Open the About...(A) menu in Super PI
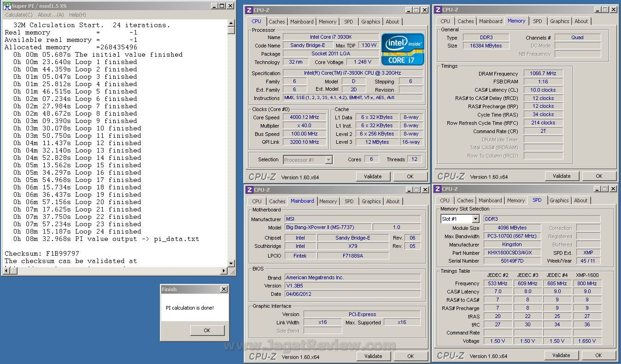 point(51,15)
